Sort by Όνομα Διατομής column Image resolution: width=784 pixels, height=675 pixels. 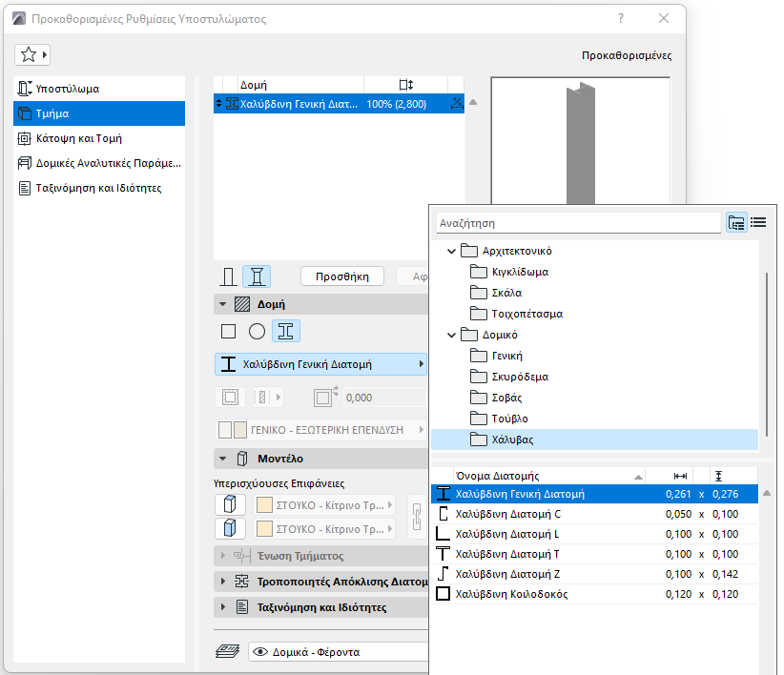[x=549, y=476]
